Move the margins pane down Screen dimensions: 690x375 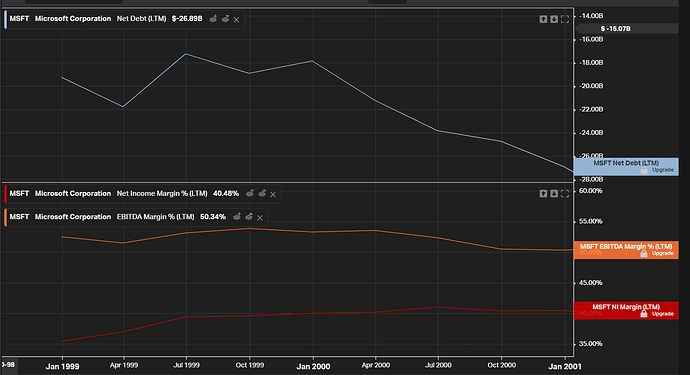point(554,194)
